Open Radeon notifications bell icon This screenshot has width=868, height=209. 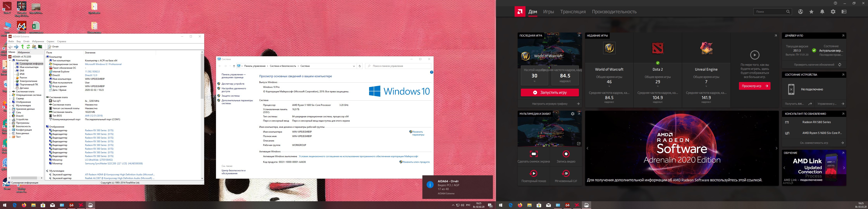pyautogui.click(x=822, y=12)
